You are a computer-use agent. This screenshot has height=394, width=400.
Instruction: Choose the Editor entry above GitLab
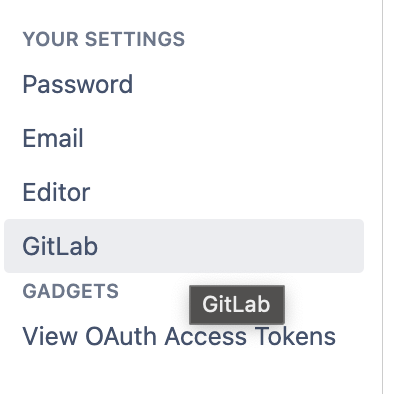click(x=56, y=192)
